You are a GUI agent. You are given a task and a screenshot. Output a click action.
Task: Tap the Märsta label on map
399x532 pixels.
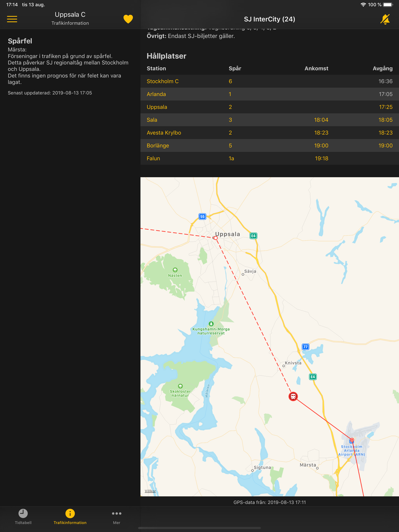coord(308,465)
